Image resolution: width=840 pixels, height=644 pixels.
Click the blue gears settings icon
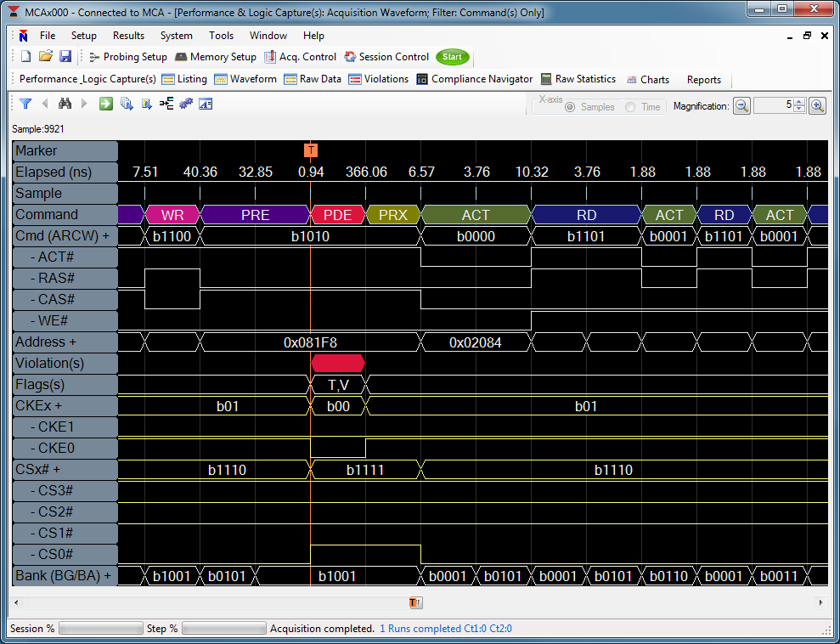[x=186, y=104]
